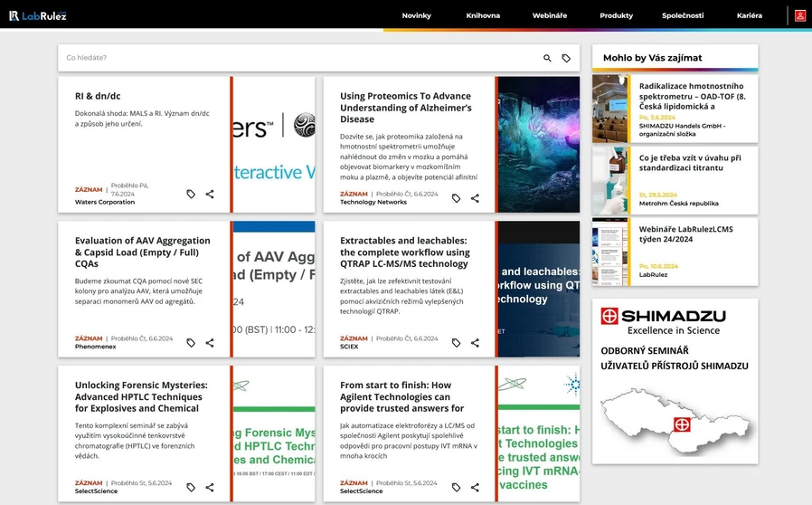This screenshot has height=505, width=812.
Task: Tag icon on Extractables and leachables card
Action: (456, 343)
